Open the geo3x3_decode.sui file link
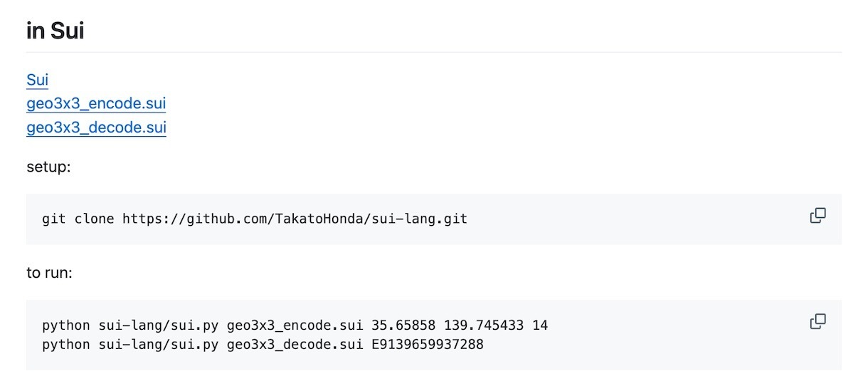The image size is (868, 391). (96, 128)
